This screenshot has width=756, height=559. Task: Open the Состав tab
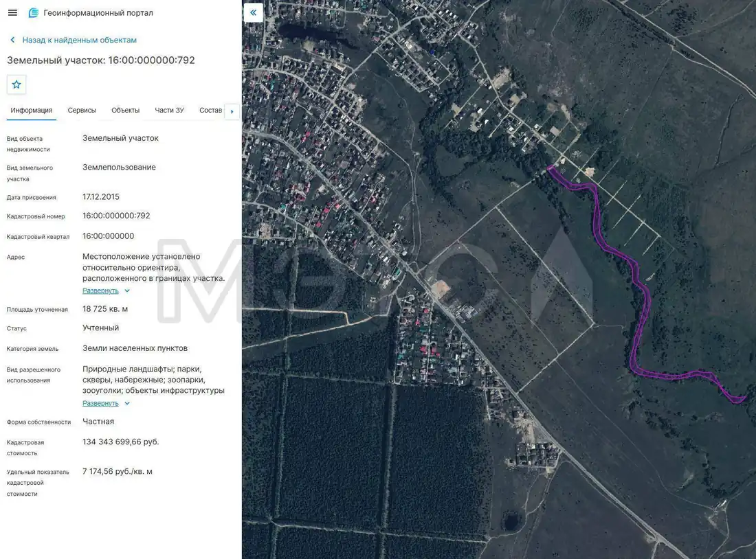211,111
